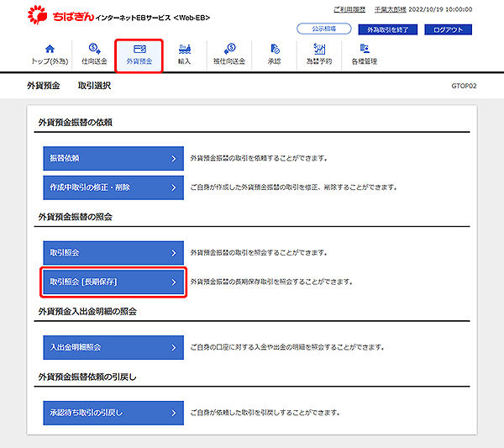
Task: Click description 外貨預金振替の取引を依頼することができます。
Action: [x=259, y=158]
